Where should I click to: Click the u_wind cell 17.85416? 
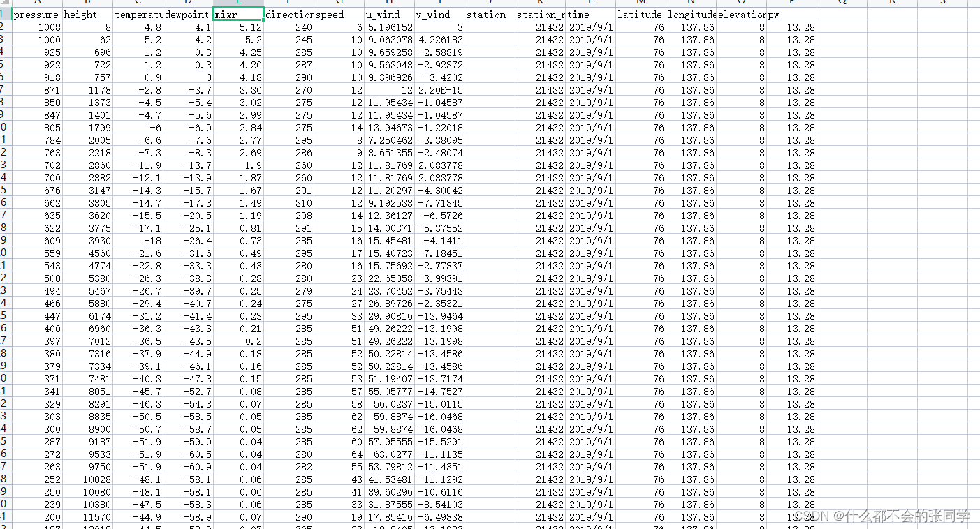(x=389, y=517)
